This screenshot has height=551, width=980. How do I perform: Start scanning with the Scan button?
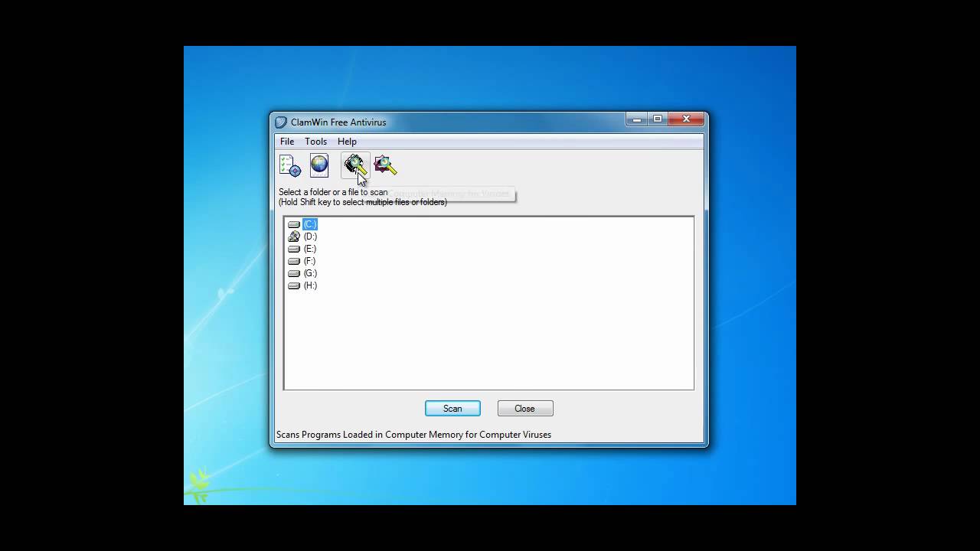point(452,409)
